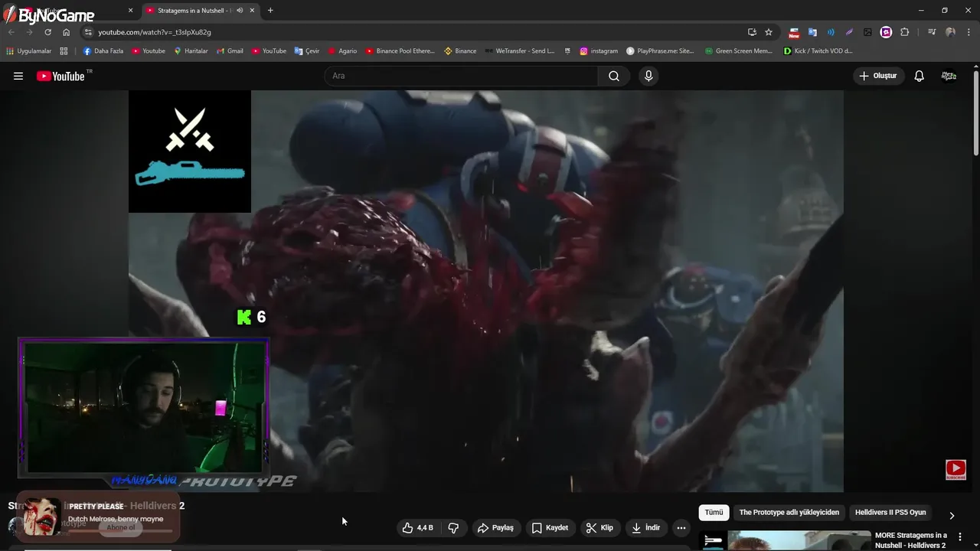This screenshot has height=551, width=980.
Task: Open the instagram bookmark
Action: (599, 51)
